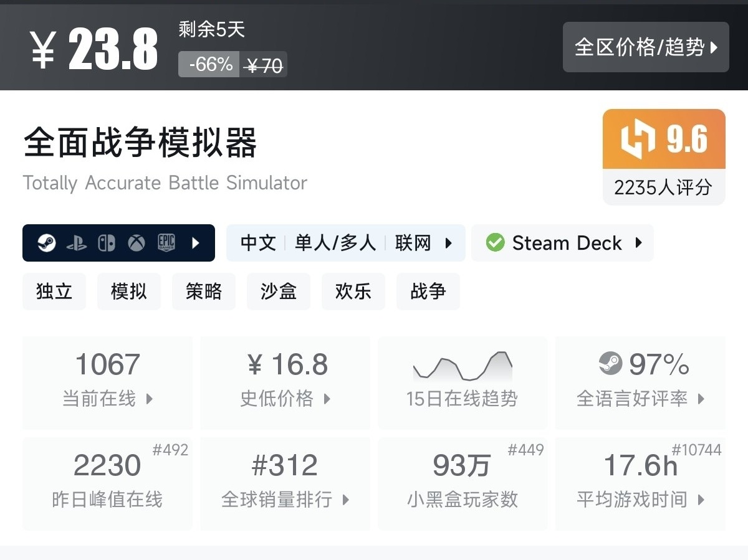Click the PlayStation platform icon
Screen dimensions: 748x560
point(77,243)
